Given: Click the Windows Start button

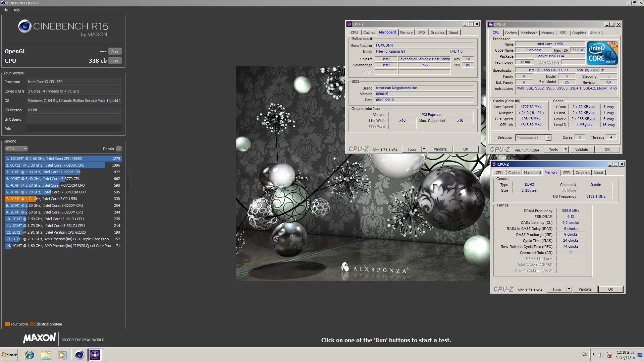Looking at the screenshot, I should point(9,355).
